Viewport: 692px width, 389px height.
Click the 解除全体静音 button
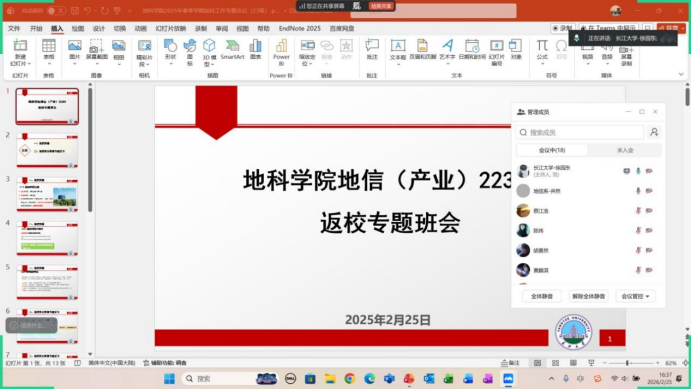point(588,296)
